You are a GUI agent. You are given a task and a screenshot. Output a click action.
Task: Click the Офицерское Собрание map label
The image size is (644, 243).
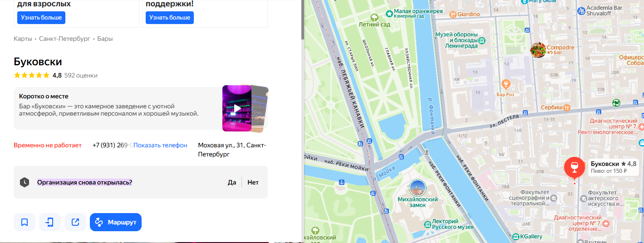631,60
